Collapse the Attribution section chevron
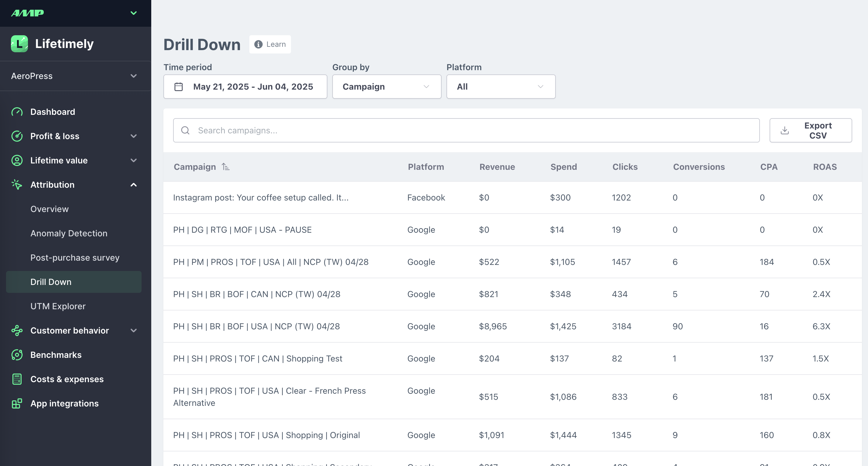The width and height of the screenshot is (868, 466). (x=133, y=185)
